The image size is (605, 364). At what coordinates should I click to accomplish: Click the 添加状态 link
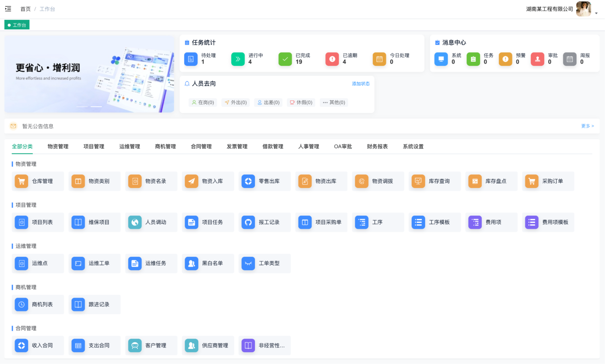pos(360,84)
